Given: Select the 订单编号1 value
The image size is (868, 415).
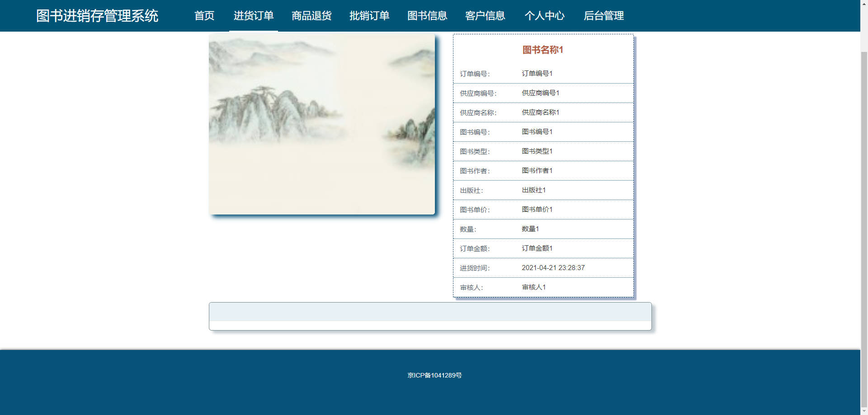Looking at the screenshot, I should 537,73.
